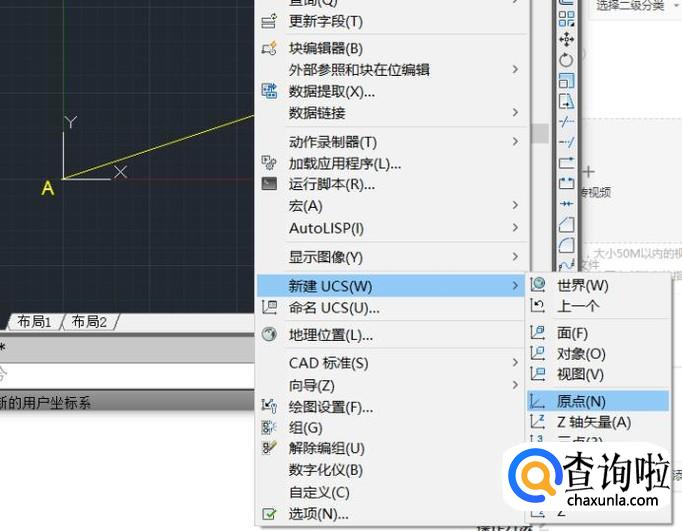The height and width of the screenshot is (531, 682).
Task: Click the group icon beside 组(G)
Action: coord(269,427)
